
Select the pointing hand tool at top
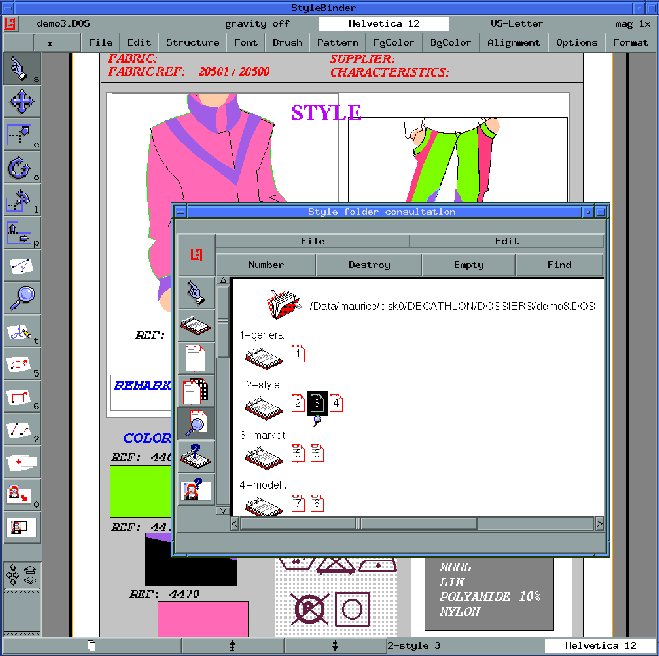pyautogui.click(x=20, y=69)
